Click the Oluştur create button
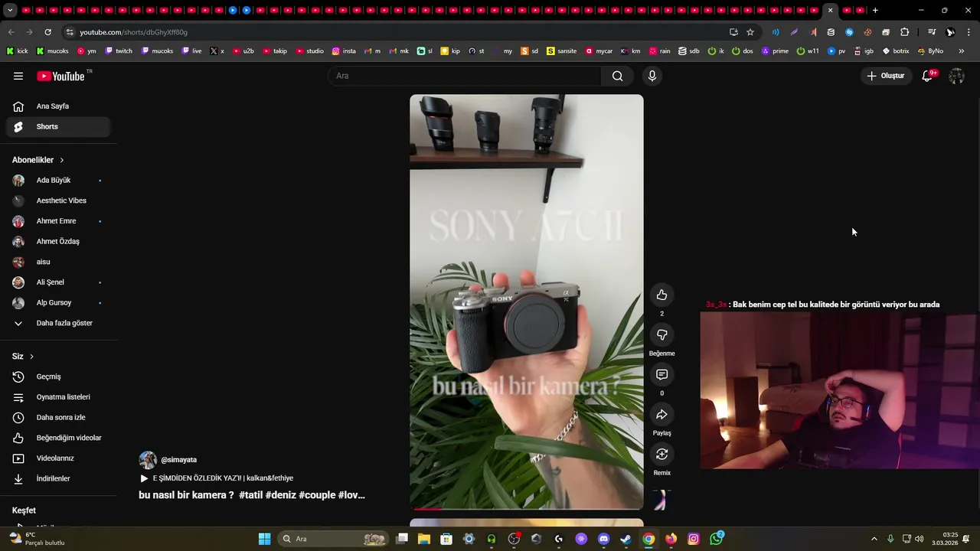This screenshot has height=551, width=980. coord(885,76)
